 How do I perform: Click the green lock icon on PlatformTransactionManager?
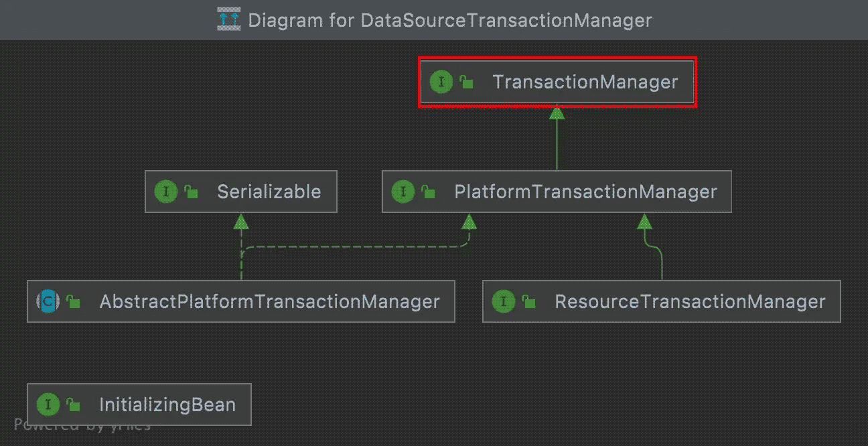[x=428, y=193]
